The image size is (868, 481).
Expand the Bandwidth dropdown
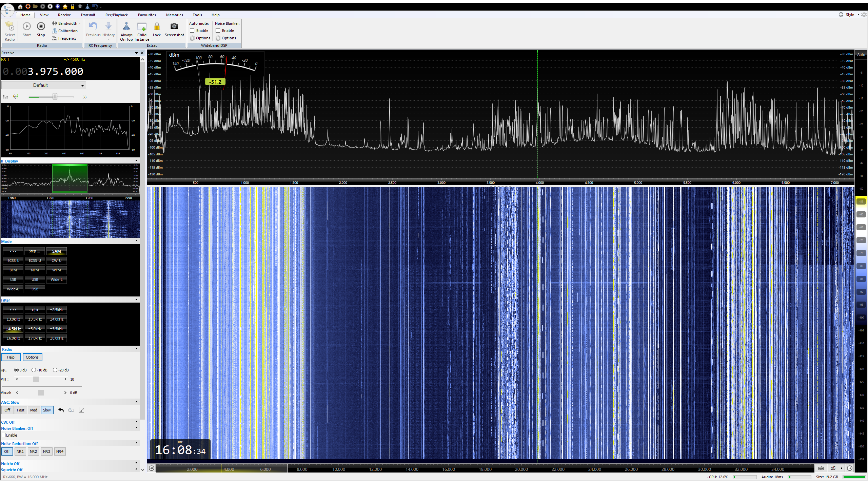pos(80,23)
